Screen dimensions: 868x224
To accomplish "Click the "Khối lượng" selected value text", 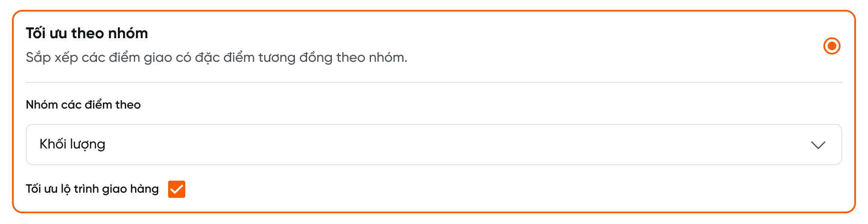I will pos(72,144).
